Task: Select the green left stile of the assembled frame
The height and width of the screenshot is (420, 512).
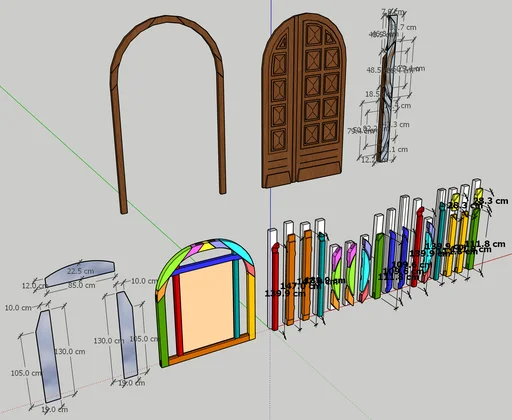Action: click(163, 333)
